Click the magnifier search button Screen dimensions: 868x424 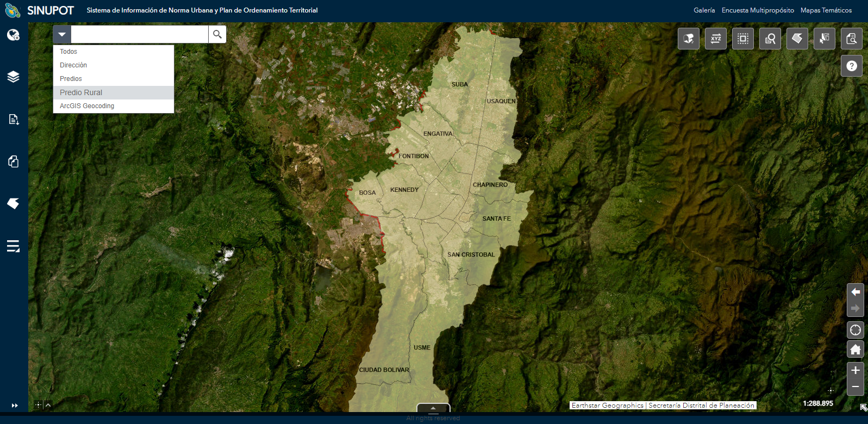217,34
